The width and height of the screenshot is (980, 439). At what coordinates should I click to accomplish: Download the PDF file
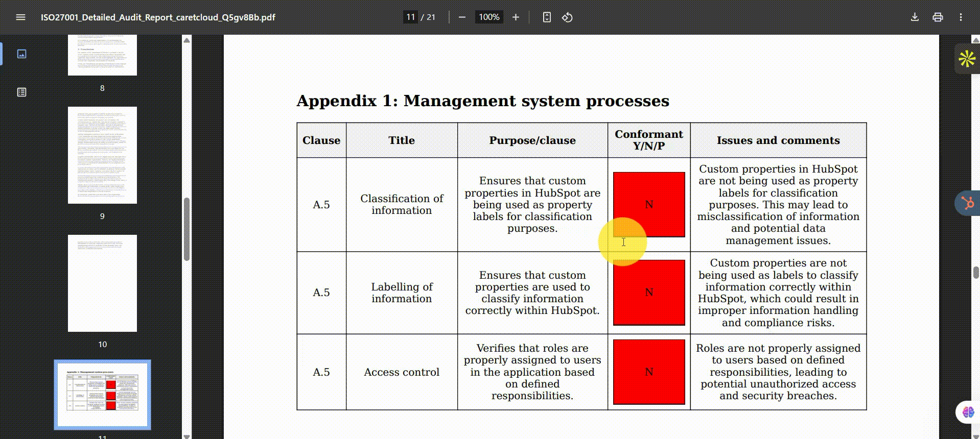pyautogui.click(x=915, y=17)
